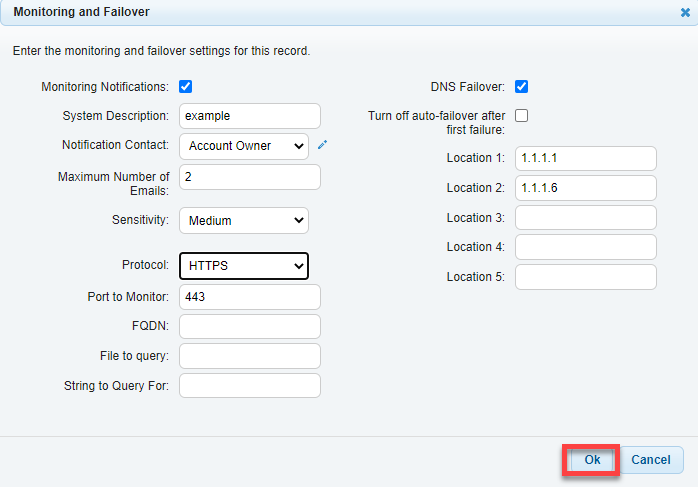Click the empty FQDN field
This screenshot has width=698, height=487.
point(250,326)
